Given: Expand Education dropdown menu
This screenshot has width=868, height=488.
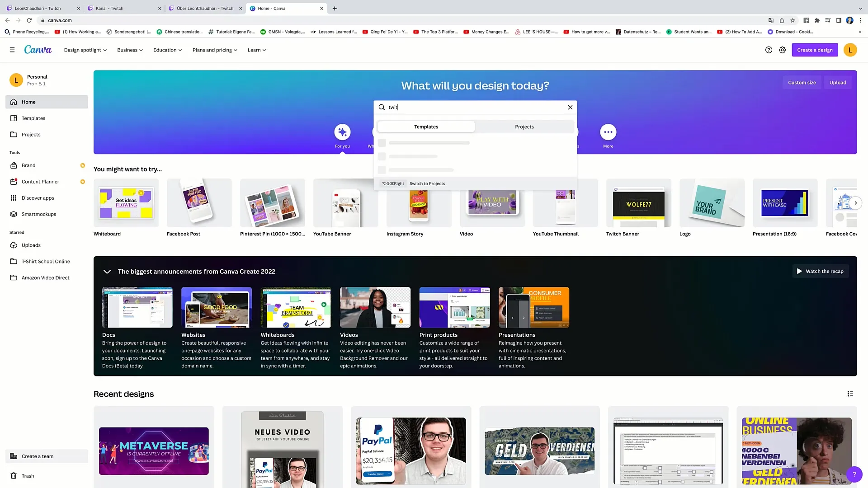Looking at the screenshot, I should [x=167, y=50].
